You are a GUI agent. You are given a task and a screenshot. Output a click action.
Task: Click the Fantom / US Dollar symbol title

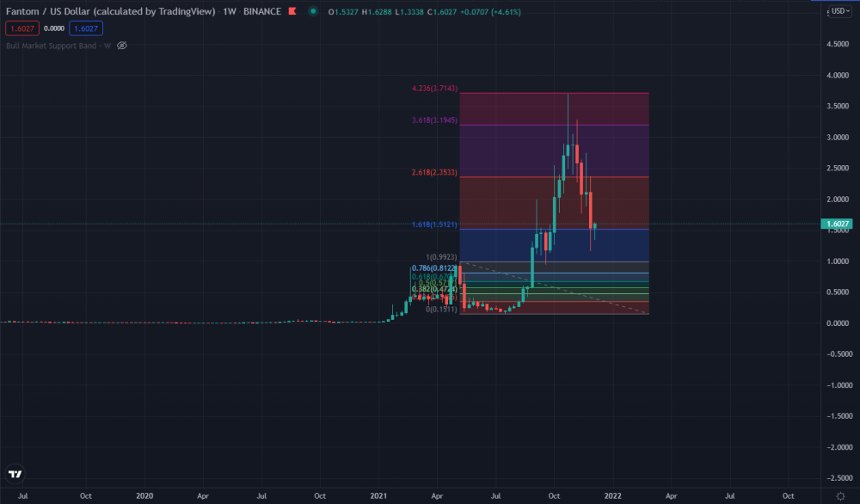(x=110, y=11)
